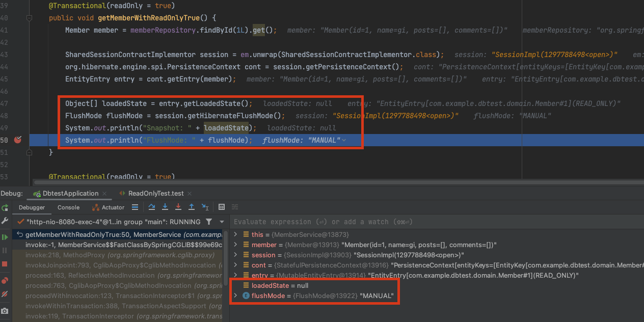Close the ReadOnlyTest.test debug tab
Image resolution: width=644 pixels, height=322 pixels.
point(191,194)
